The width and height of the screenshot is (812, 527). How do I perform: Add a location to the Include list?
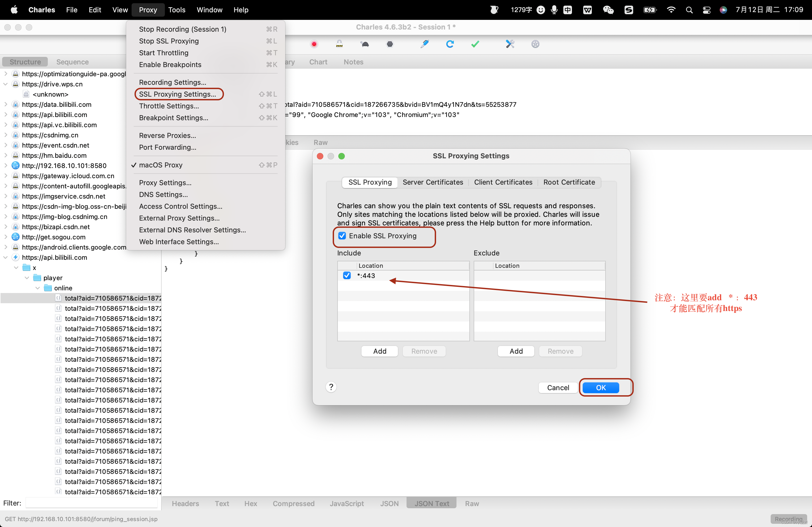click(379, 351)
